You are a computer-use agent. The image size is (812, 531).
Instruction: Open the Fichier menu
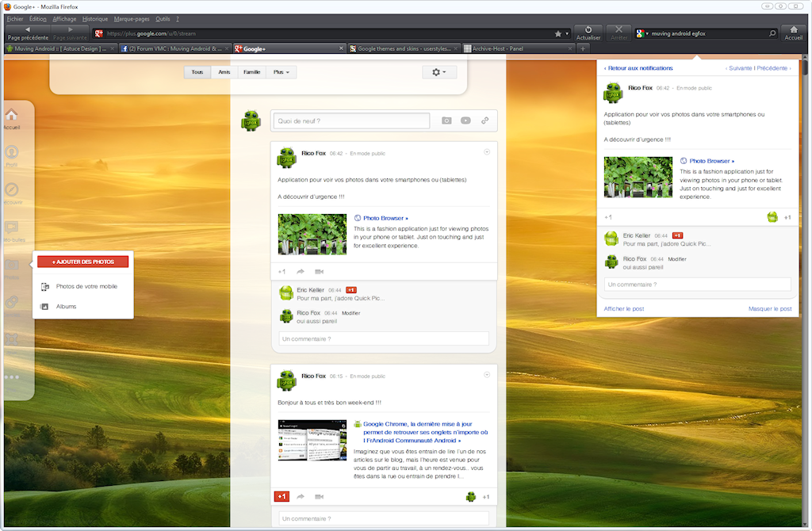point(15,19)
